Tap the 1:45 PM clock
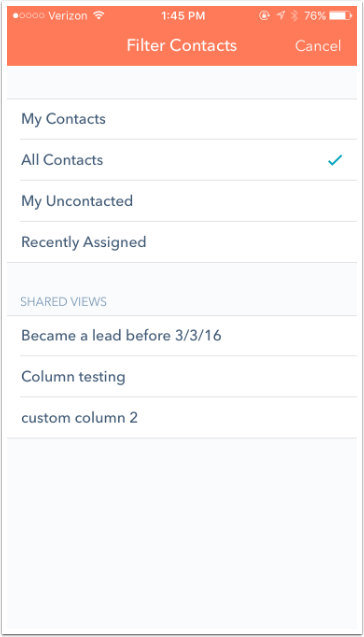 (x=183, y=16)
